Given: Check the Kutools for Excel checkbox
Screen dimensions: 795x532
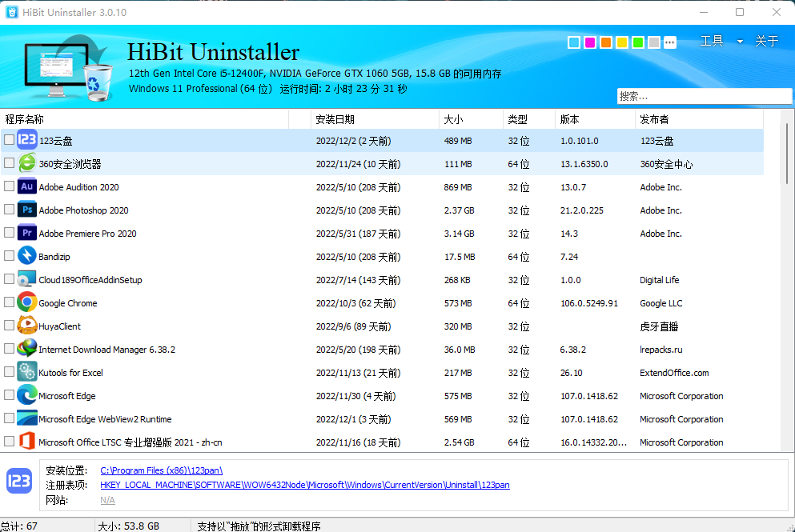Looking at the screenshot, I should pyautogui.click(x=8, y=372).
